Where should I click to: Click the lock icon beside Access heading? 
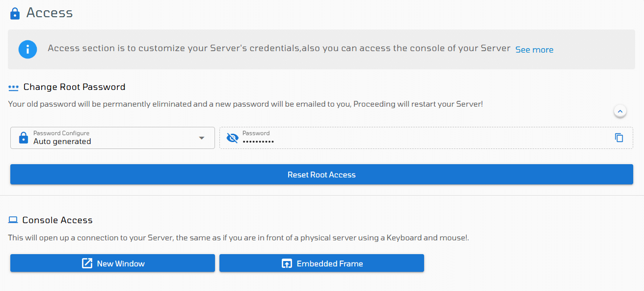15,13
